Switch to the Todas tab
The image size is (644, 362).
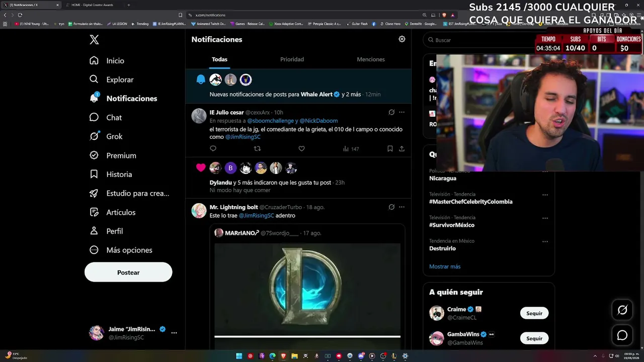tap(219, 59)
